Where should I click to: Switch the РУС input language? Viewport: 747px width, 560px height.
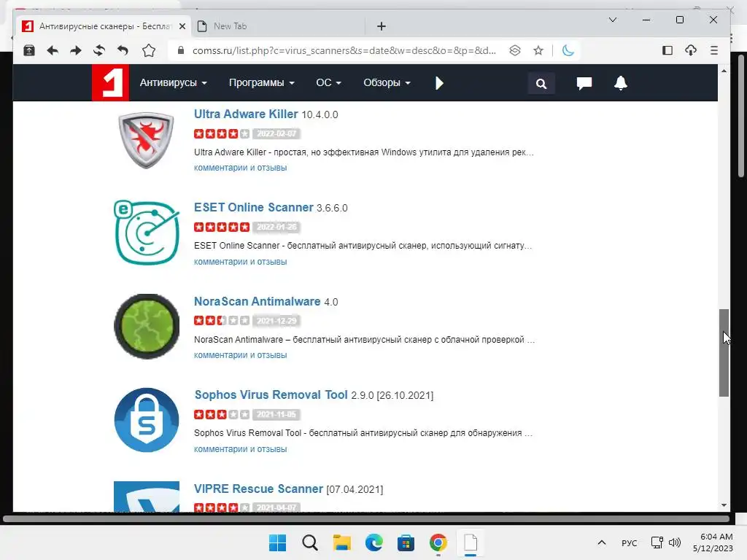click(x=630, y=543)
